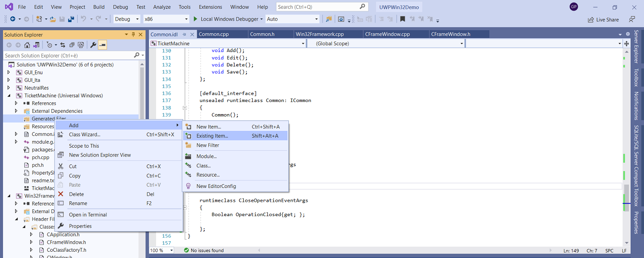The height and width of the screenshot is (258, 644).
Task: Click the Pending Changes Filter icon
Action: [50, 45]
